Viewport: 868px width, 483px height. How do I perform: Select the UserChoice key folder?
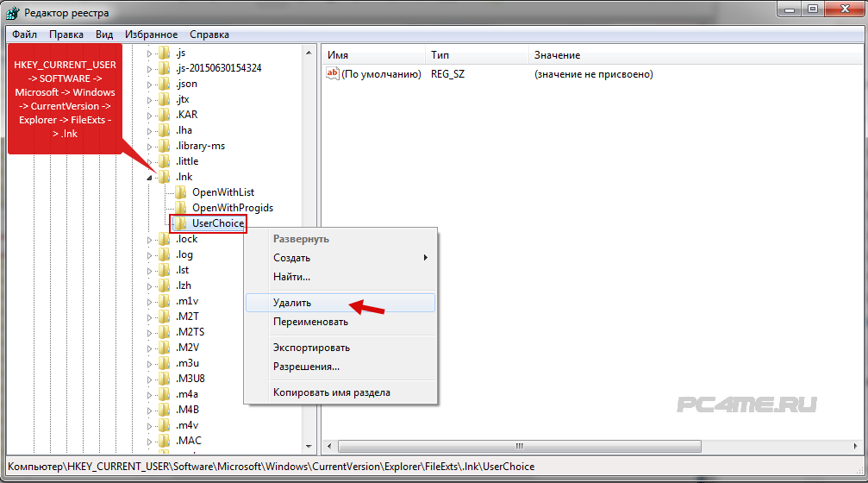tap(218, 223)
